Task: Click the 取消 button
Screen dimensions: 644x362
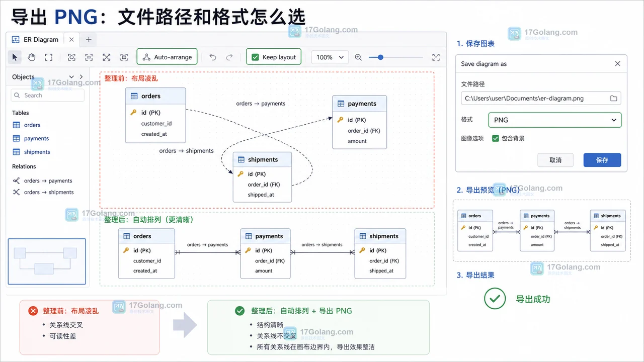Action: [x=555, y=160]
